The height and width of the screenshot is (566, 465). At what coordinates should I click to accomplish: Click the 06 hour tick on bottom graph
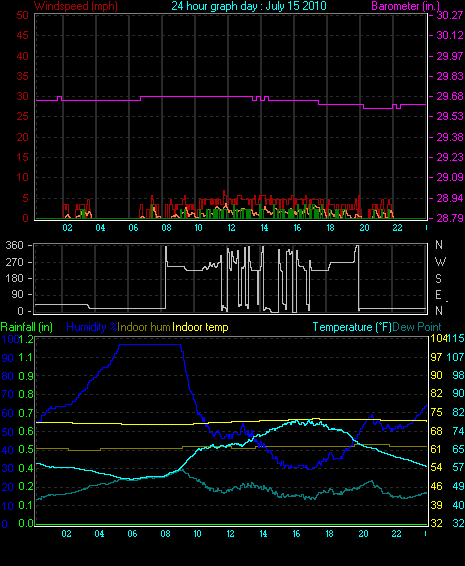pyautogui.click(x=132, y=534)
